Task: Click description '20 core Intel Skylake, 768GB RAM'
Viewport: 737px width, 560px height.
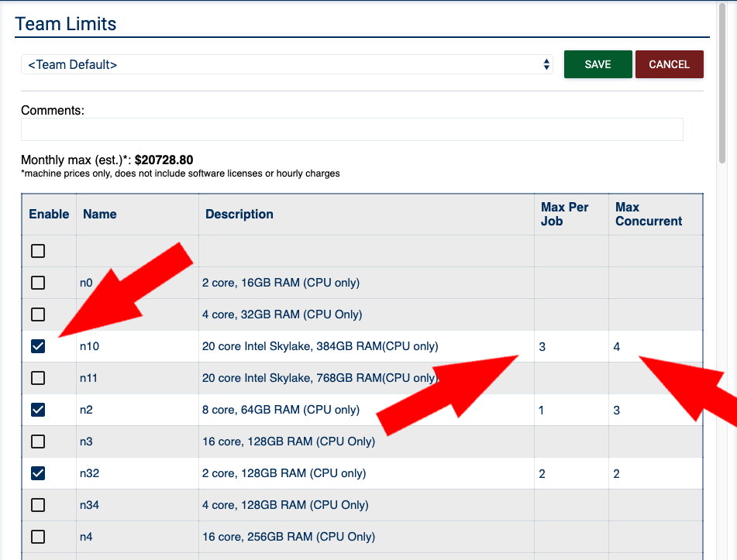Action: coord(320,378)
